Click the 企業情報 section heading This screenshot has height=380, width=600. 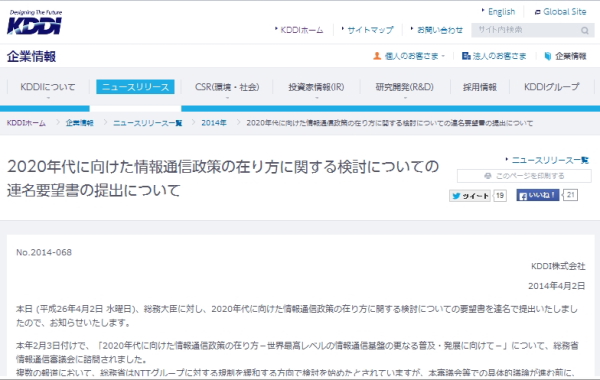coord(31,57)
